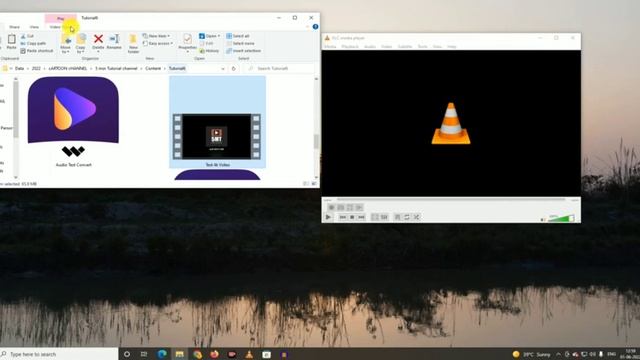Go to the Data folder in the breadcrumb

point(19,69)
